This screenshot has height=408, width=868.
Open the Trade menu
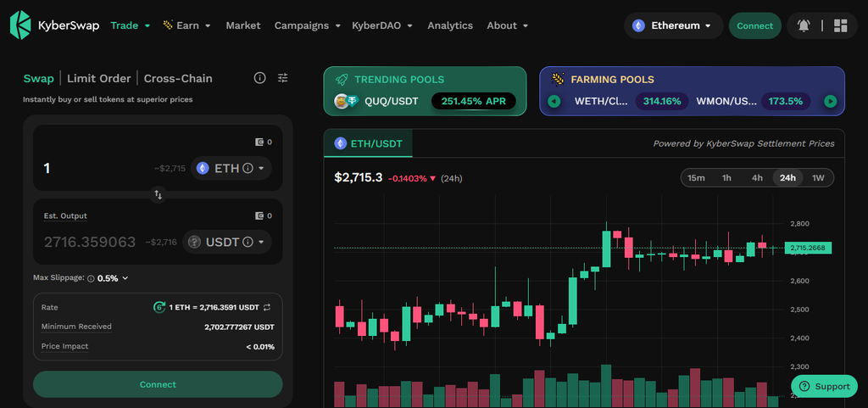click(x=130, y=25)
